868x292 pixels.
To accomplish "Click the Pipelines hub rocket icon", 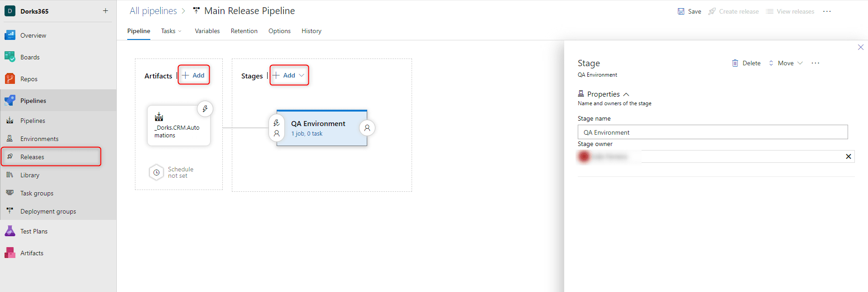I will pos(10,100).
